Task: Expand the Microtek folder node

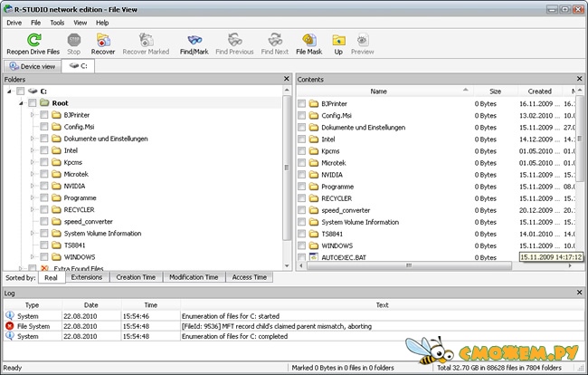Action: coord(33,174)
